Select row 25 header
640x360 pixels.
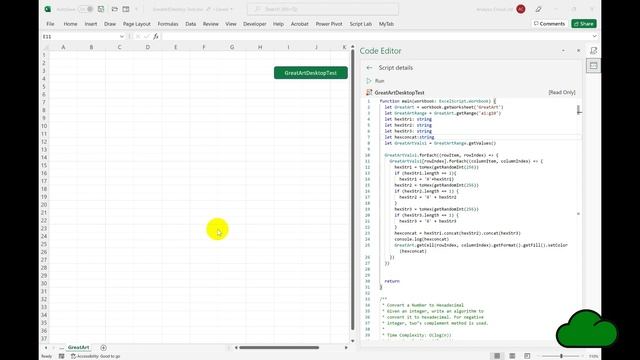[44, 244]
